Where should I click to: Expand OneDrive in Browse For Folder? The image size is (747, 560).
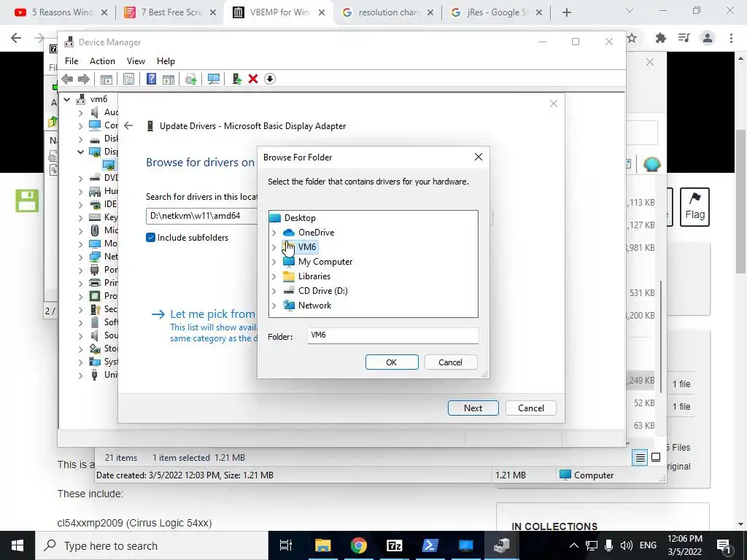coord(274,233)
